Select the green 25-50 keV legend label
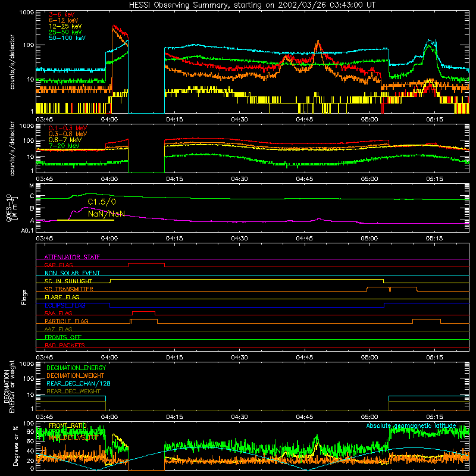 [65, 32]
